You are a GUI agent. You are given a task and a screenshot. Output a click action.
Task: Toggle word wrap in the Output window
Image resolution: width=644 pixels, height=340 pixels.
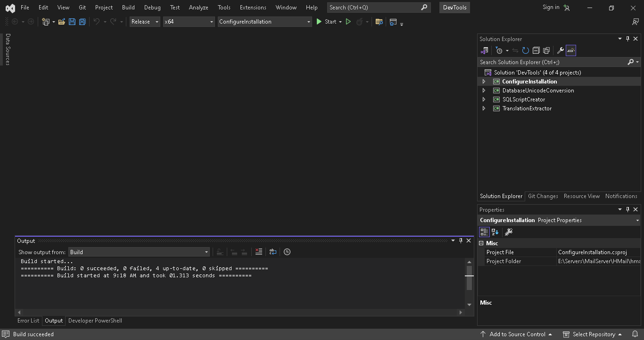273,251
